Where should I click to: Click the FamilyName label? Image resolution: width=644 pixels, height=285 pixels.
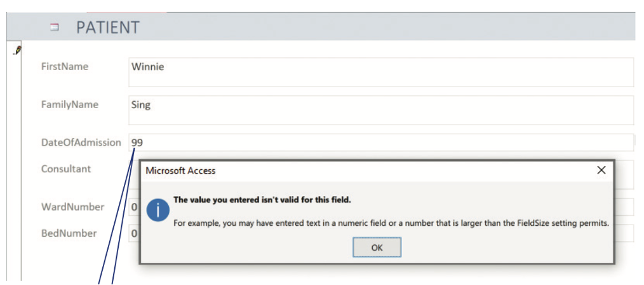pyautogui.click(x=70, y=104)
